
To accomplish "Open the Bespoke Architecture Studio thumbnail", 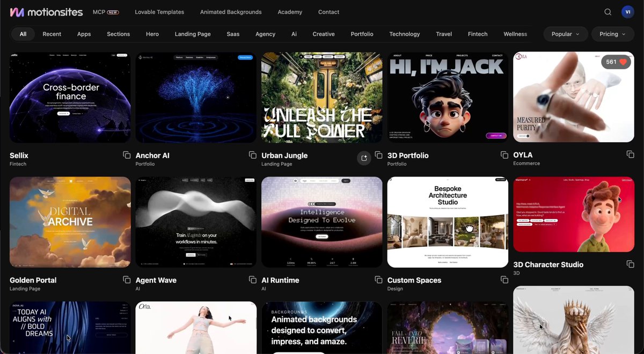I will (448, 222).
